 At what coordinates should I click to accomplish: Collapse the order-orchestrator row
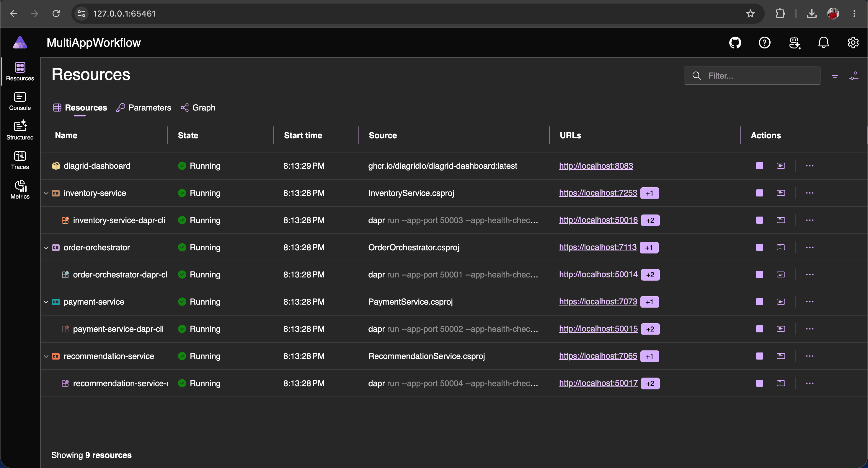coord(46,248)
